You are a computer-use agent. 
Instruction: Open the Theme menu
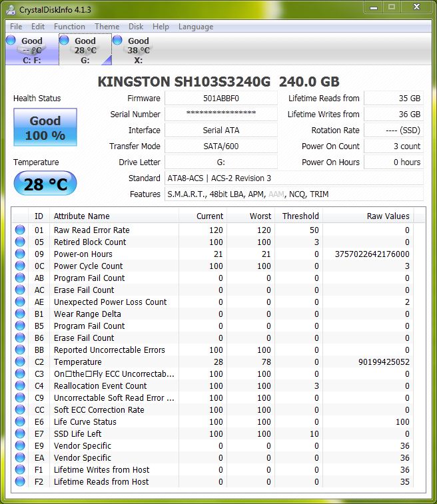point(107,27)
